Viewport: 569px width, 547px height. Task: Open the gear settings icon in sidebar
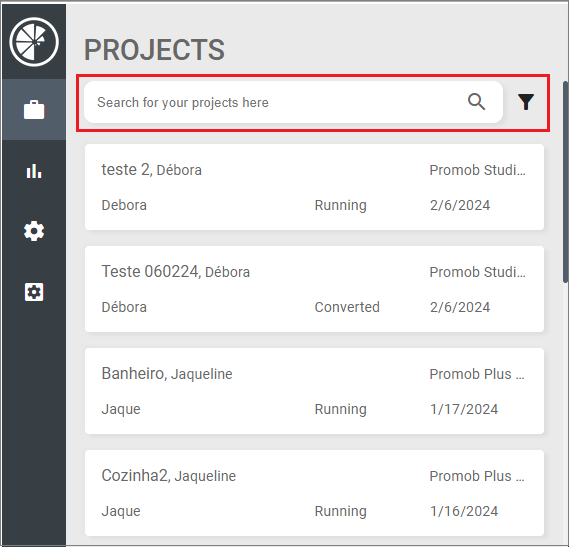point(34,231)
